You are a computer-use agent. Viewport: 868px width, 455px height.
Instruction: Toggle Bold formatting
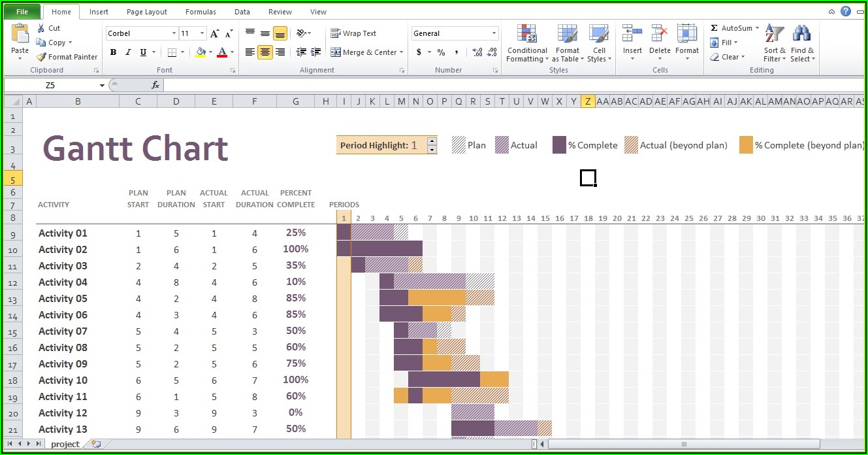click(x=113, y=52)
